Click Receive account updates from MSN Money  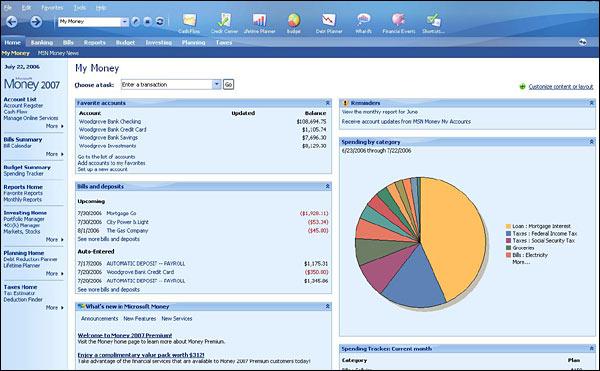click(406, 122)
